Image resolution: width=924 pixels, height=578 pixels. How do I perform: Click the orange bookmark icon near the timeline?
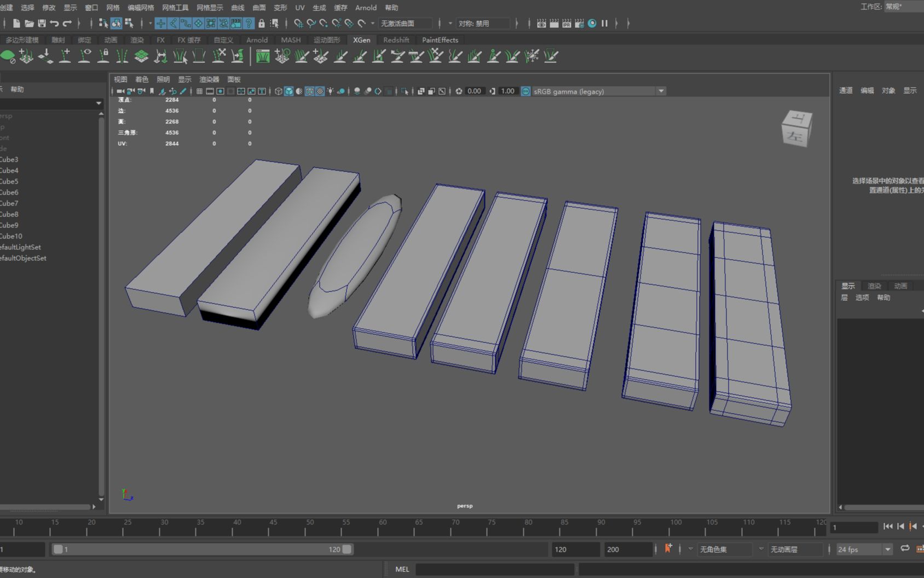668,548
